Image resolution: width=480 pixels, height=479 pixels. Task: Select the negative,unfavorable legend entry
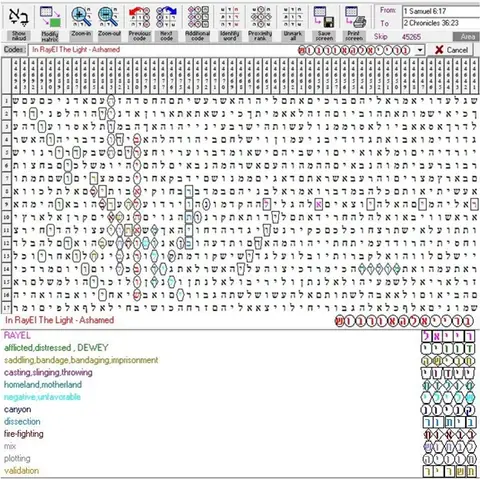pyautogui.click(x=42, y=397)
